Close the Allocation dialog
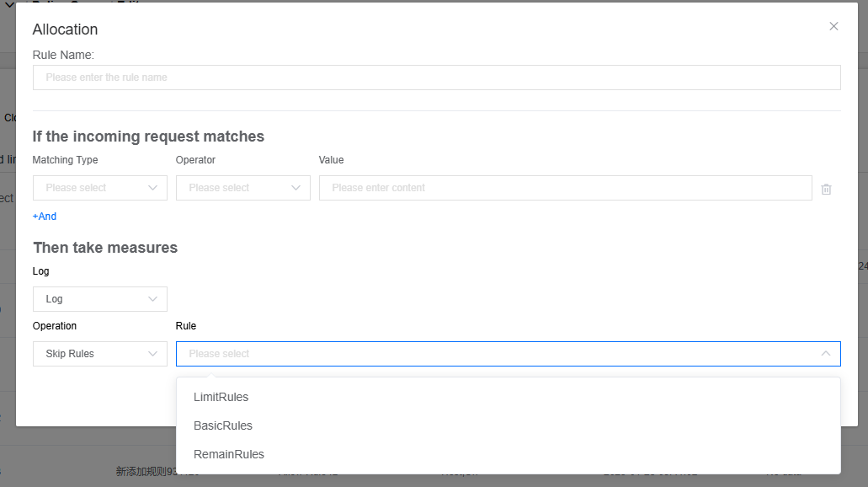 click(833, 26)
